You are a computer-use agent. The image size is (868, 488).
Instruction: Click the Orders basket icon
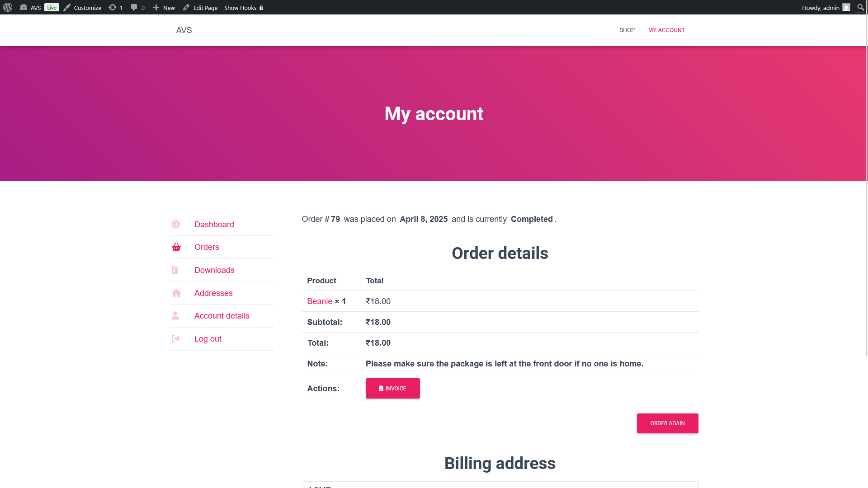[x=176, y=247]
